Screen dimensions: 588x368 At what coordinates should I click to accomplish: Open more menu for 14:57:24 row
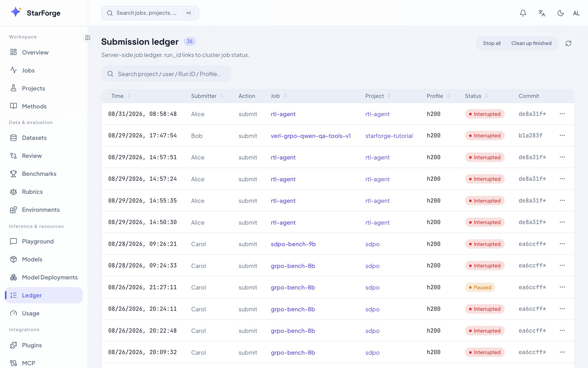[562, 179]
